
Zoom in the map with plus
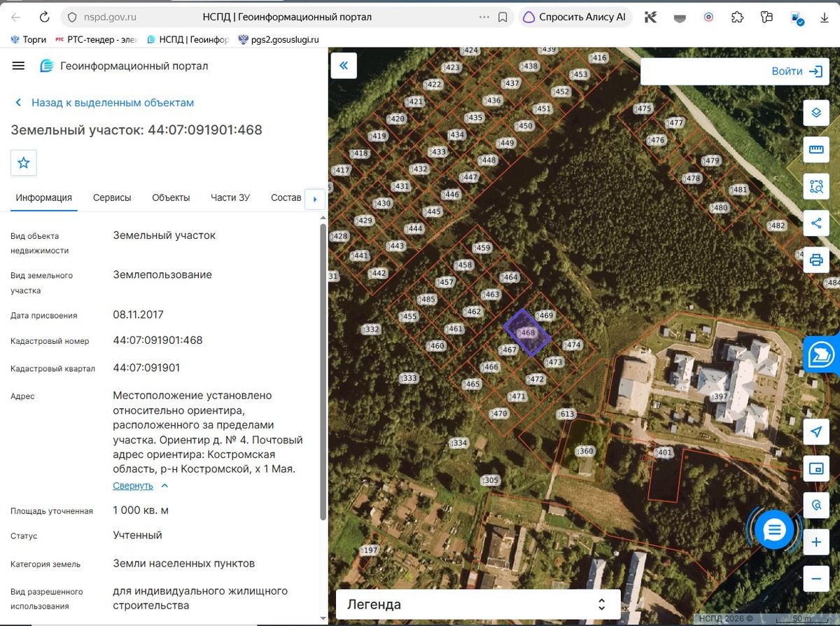point(815,542)
